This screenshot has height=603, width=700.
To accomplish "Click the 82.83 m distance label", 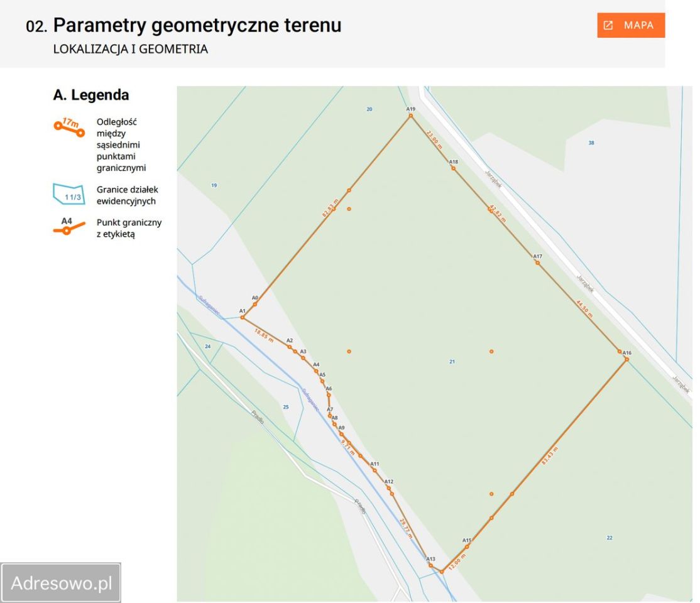I will [x=331, y=208].
